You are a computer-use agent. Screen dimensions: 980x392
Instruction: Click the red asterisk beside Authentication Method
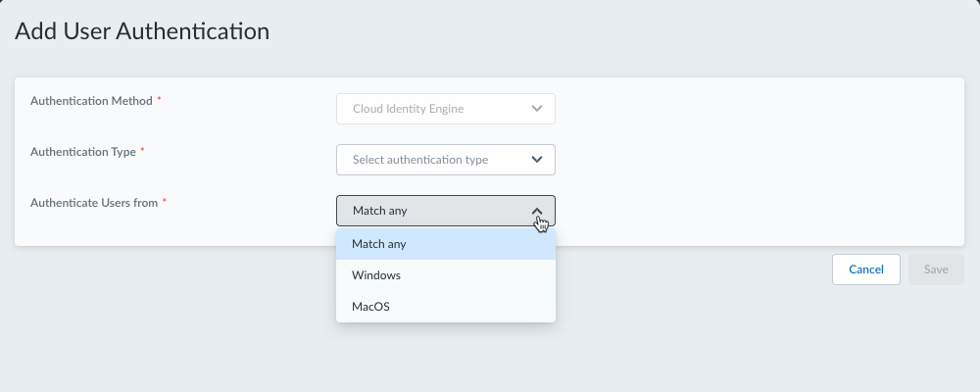[x=160, y=100]
